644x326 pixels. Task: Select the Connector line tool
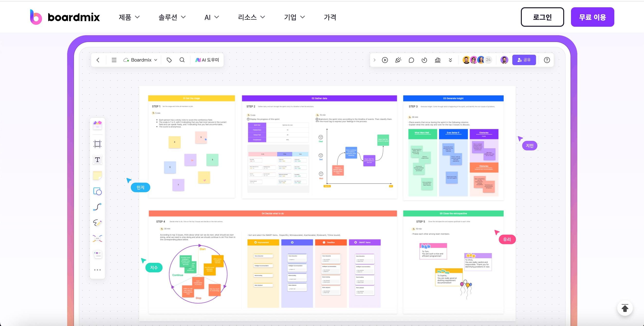coord(97,207)
